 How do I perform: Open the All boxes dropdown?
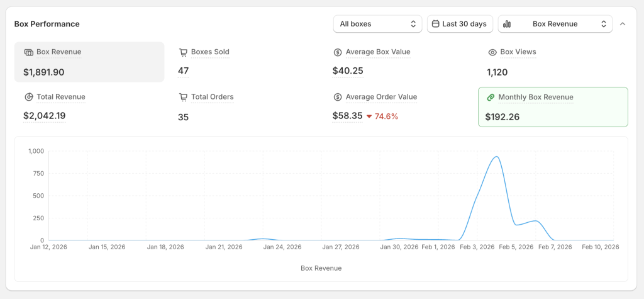pos(377,24)
